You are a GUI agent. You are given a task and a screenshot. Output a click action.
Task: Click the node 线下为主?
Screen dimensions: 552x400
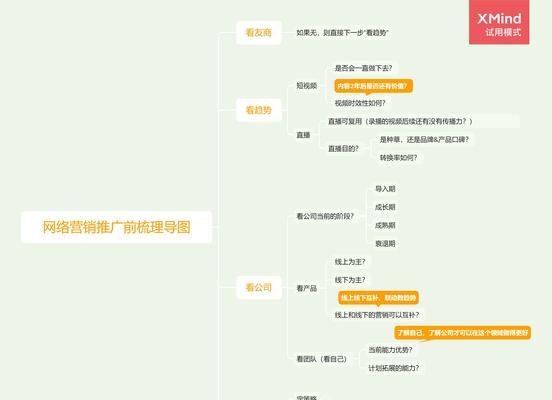pos(350,280)
